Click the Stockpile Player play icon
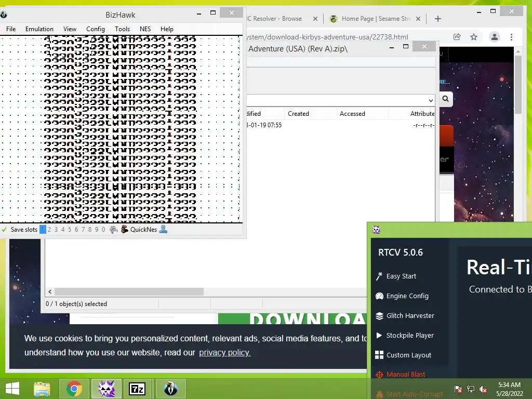The image size is (532, 399). coord(379,335)
